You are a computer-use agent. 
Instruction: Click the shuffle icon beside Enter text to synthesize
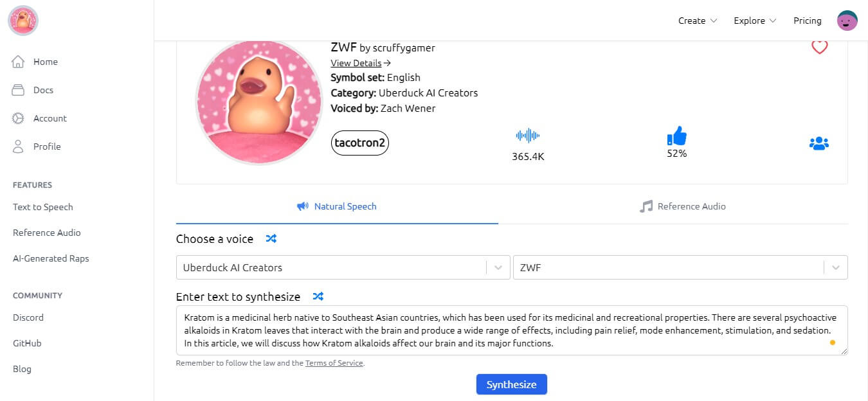click(x=318, y=296)
